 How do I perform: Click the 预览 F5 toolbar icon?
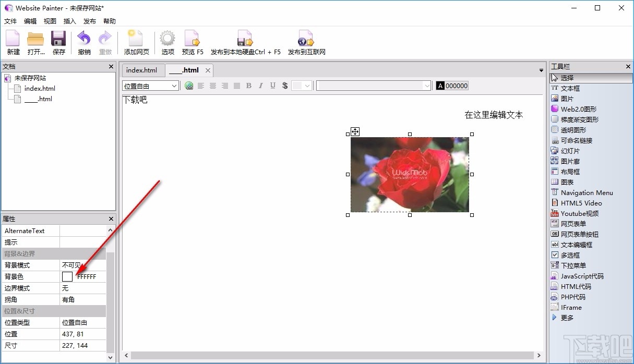point(192,42)
